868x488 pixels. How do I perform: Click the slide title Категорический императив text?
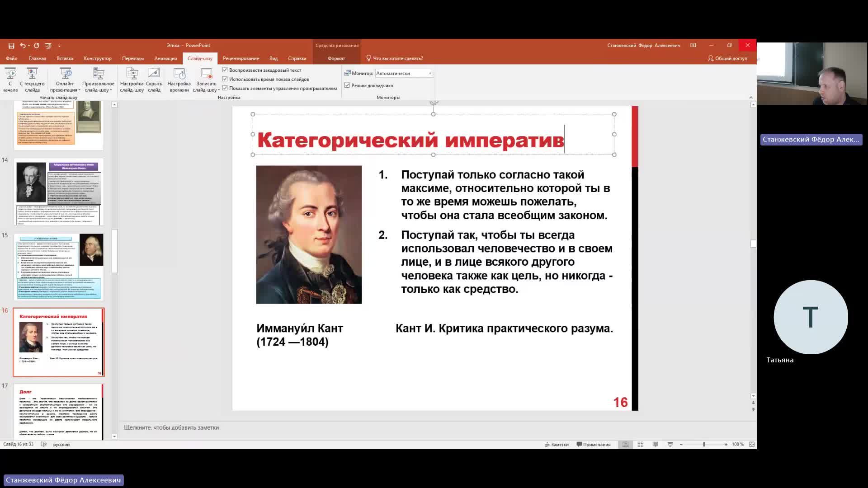coord(410,140)
